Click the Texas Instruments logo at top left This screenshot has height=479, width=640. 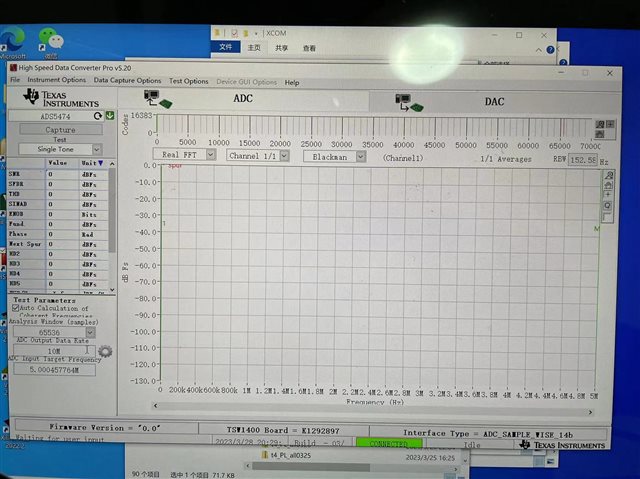(x=61, y=98)
